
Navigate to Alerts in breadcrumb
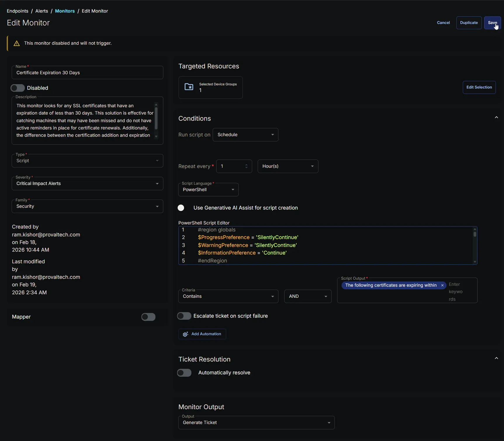pyautogui.click(x=41, y=11)
